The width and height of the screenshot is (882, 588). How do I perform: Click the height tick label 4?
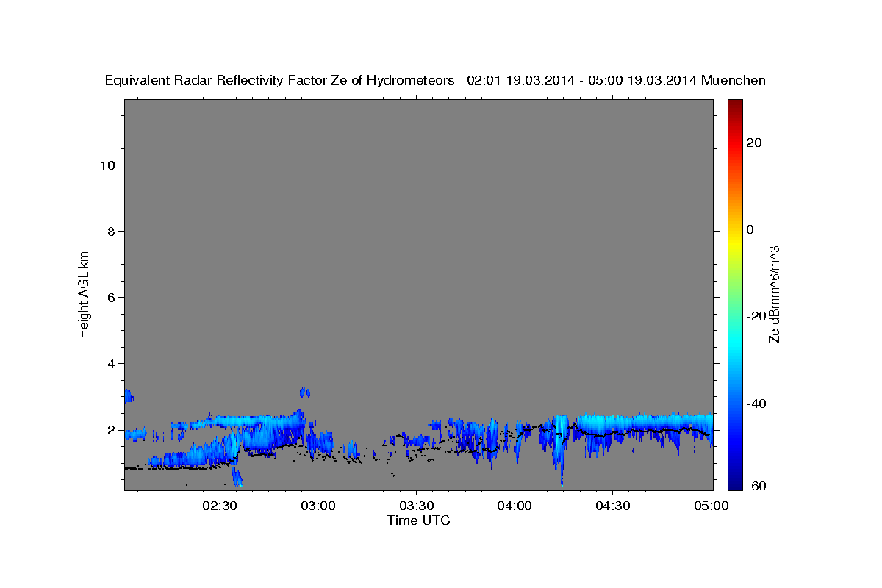coord(111,364)
